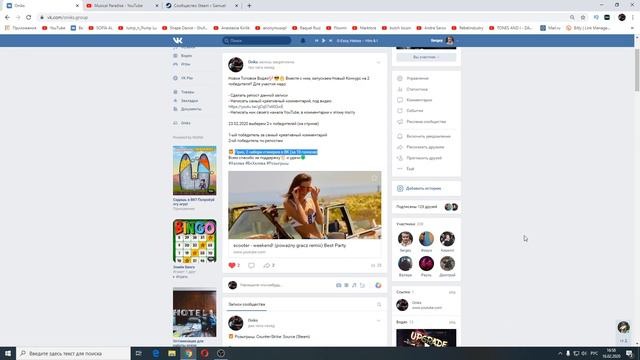Switch to Сообщество Steam browser tab

point(201,6)
